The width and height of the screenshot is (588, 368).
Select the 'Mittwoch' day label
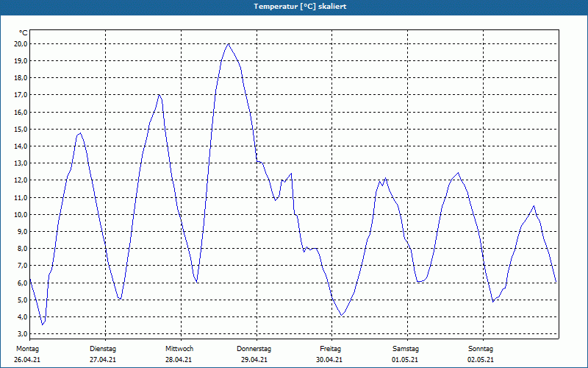pos(179,349)
